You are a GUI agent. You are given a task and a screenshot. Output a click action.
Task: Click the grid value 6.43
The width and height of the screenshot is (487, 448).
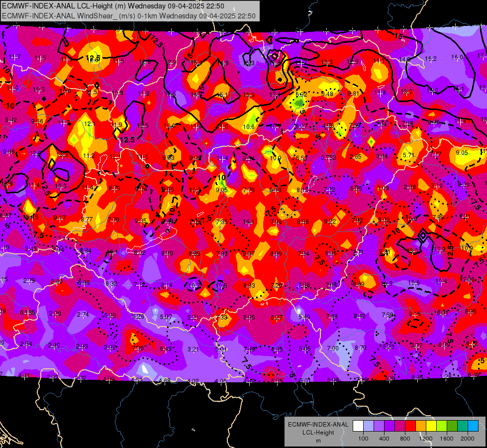pos(166,349)
